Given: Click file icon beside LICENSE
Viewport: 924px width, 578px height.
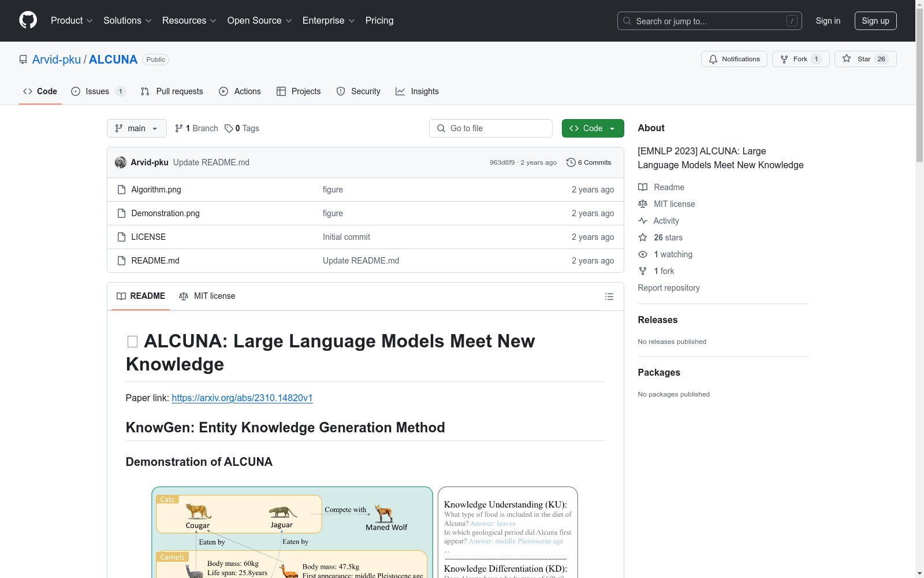Looking at the screenshot, I should pos(121,237).
